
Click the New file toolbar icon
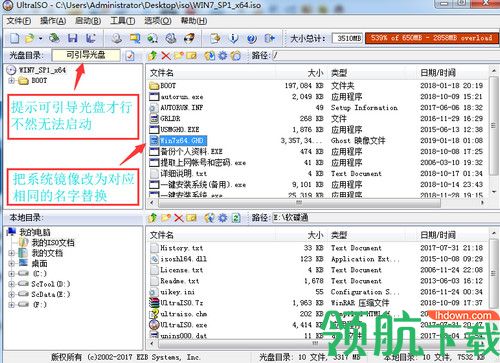point(14,38)
